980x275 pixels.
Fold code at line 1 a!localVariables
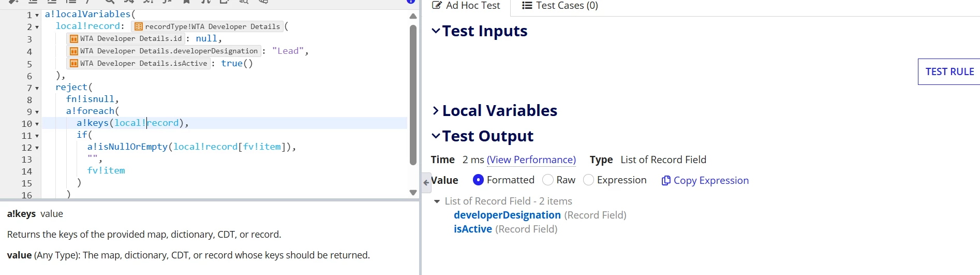tap(37, 15)
